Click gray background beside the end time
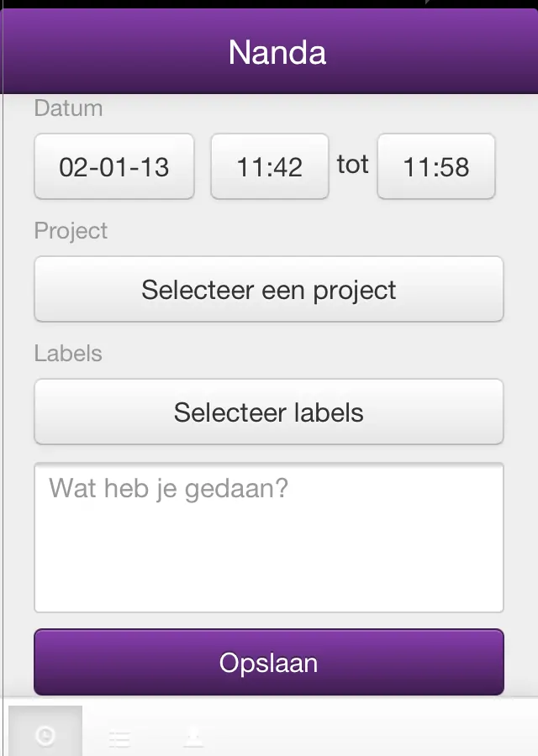 tap(517, 166)
